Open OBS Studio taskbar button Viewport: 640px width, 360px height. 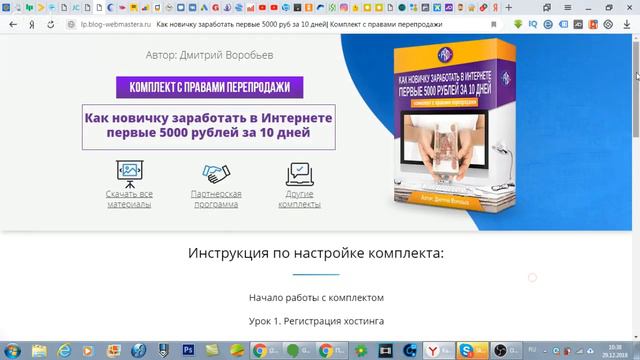(506, 351)
